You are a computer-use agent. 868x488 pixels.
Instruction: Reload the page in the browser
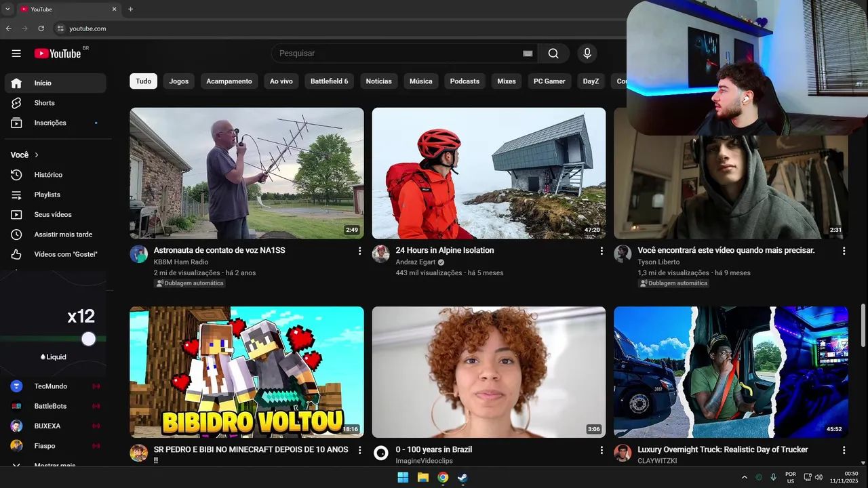tap(41, 28)
